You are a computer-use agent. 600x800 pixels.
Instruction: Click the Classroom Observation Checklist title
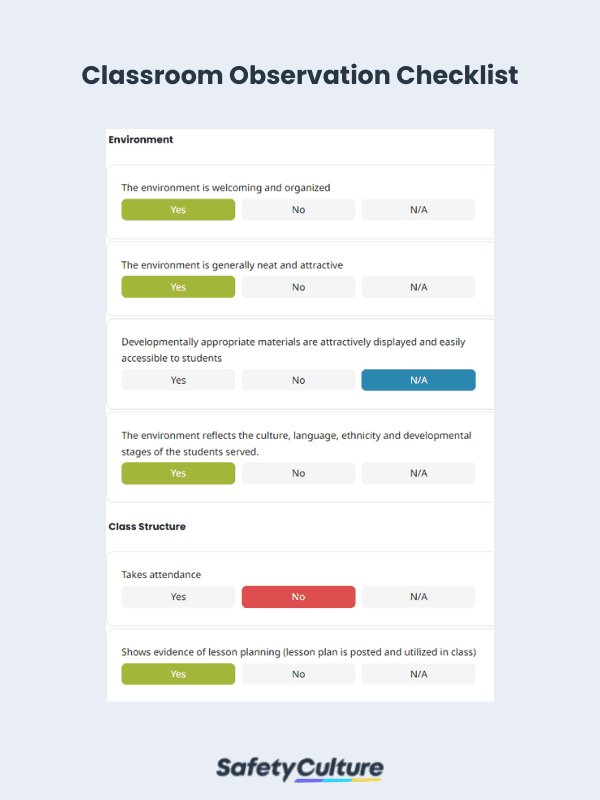300,76
